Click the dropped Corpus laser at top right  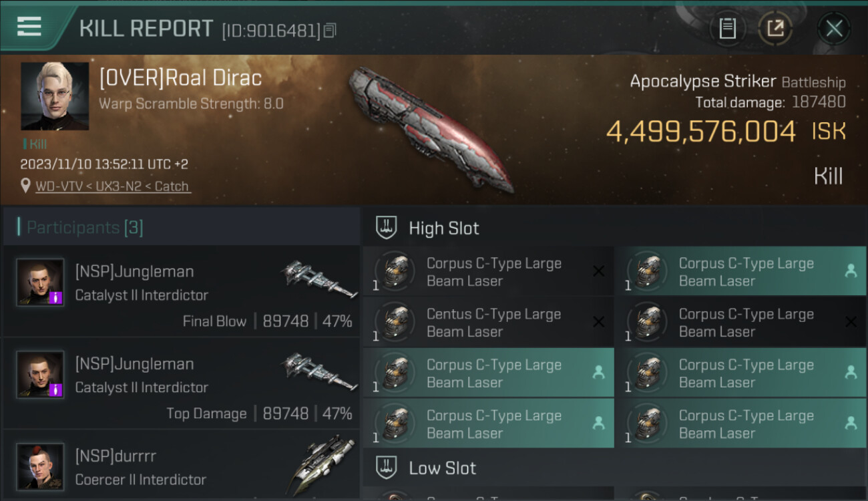740,271
